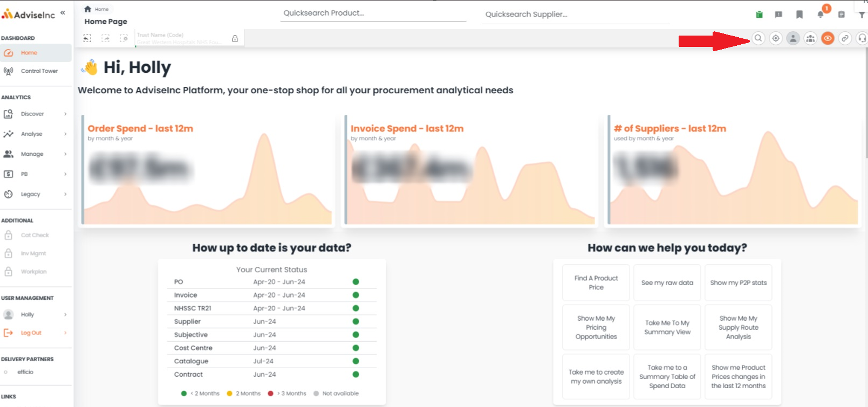The height and width of the screenshot is (407, 868).
Task: Open the headset support icon
Action: point(862,38)
